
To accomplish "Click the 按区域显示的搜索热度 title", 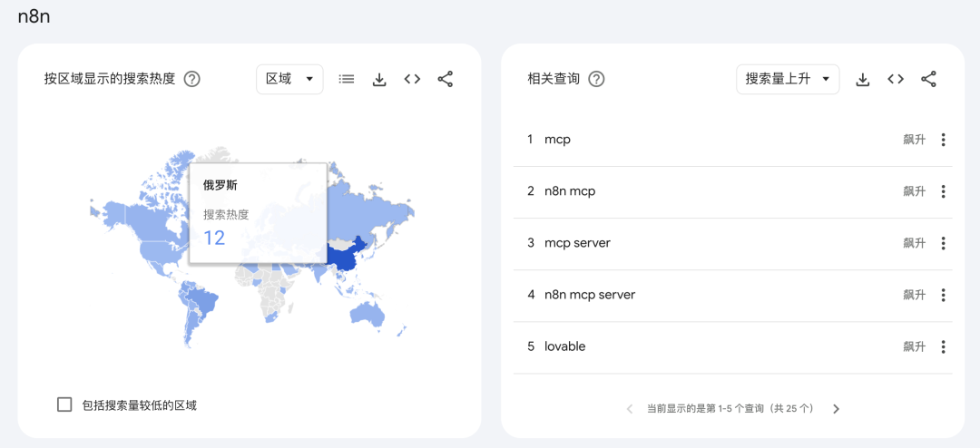I will click(110, 80).
